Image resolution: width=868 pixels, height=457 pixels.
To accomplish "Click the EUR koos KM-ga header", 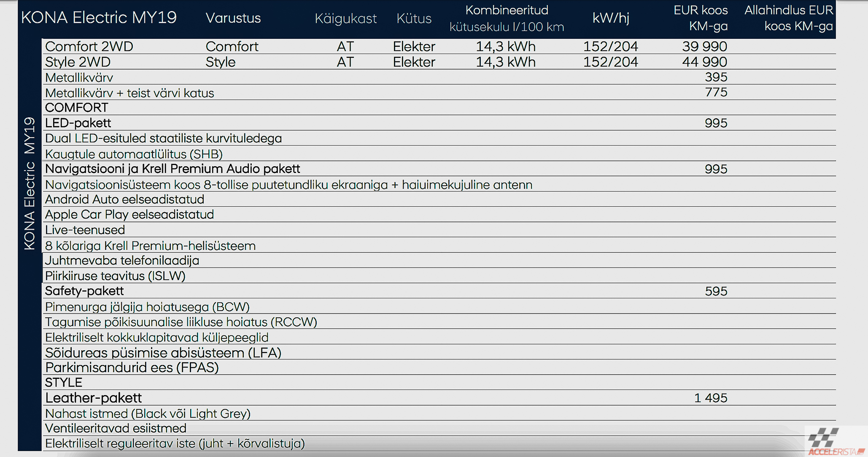I will coord(700,18).
